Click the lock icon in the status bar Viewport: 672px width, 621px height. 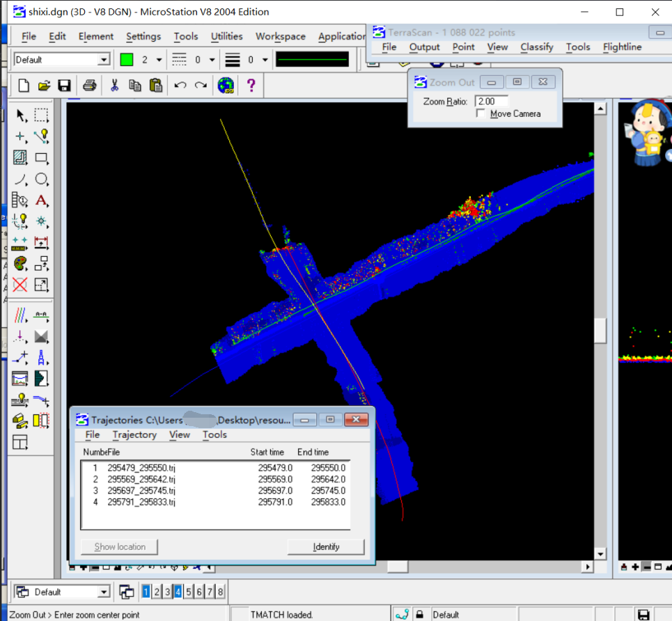pyautogui.click(x=420, y=614)
